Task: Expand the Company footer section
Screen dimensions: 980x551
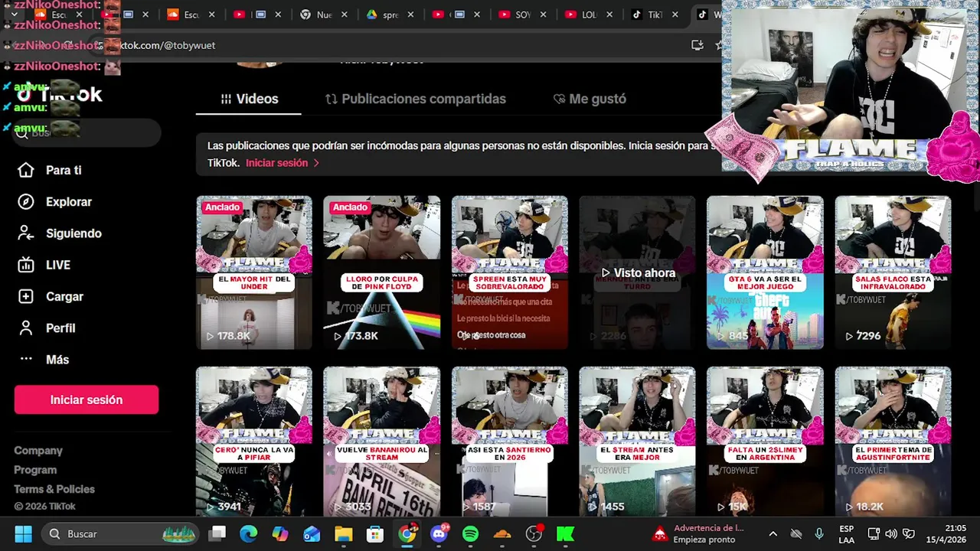Action: tap(38, 451)
